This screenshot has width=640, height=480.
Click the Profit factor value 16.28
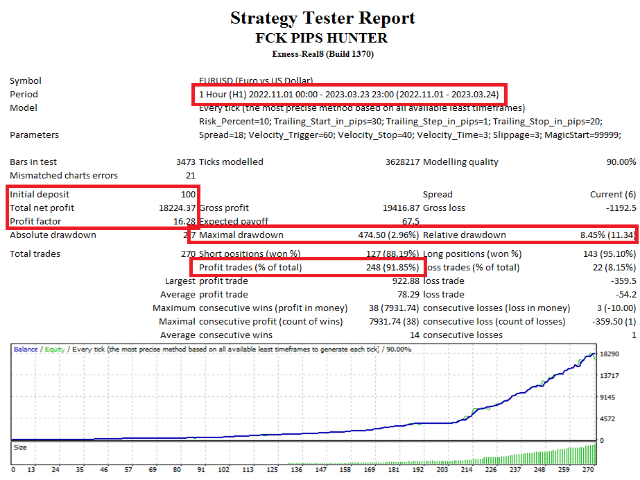click(x=181, y=221)
